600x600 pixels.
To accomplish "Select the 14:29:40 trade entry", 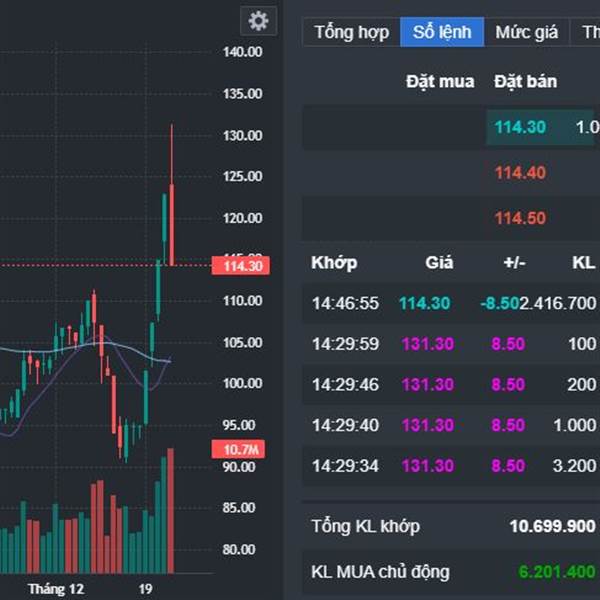I will [x=450, y=425].
